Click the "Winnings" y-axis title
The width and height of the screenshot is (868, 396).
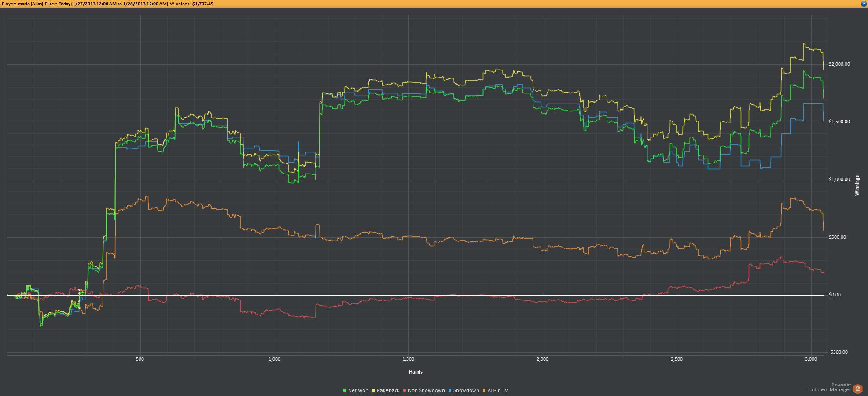tap(857, 185)
